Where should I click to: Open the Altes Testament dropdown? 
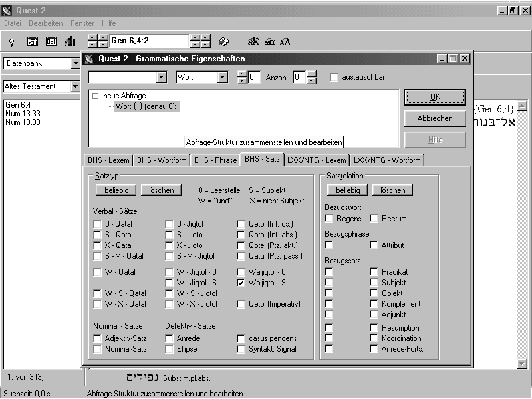(x=76, y=86)
